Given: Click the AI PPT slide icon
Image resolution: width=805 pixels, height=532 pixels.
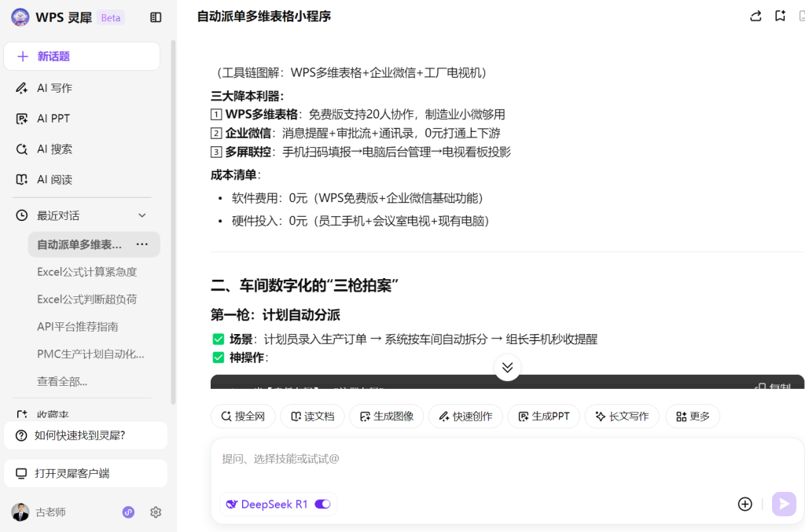Looking at the screenshot, I should 21,119.
